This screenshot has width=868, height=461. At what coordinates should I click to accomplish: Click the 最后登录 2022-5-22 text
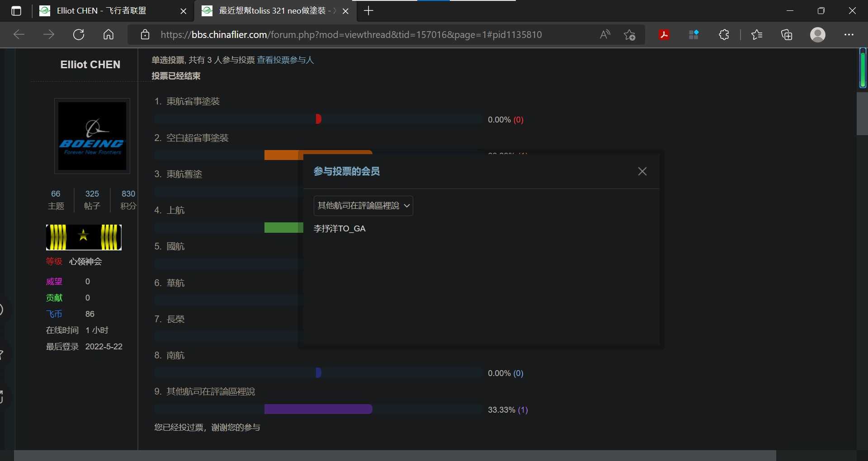pos(84,347)
